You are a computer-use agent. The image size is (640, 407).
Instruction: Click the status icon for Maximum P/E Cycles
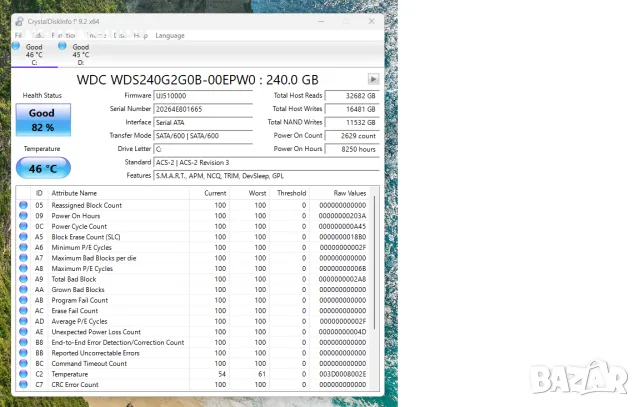click(23, 268)
